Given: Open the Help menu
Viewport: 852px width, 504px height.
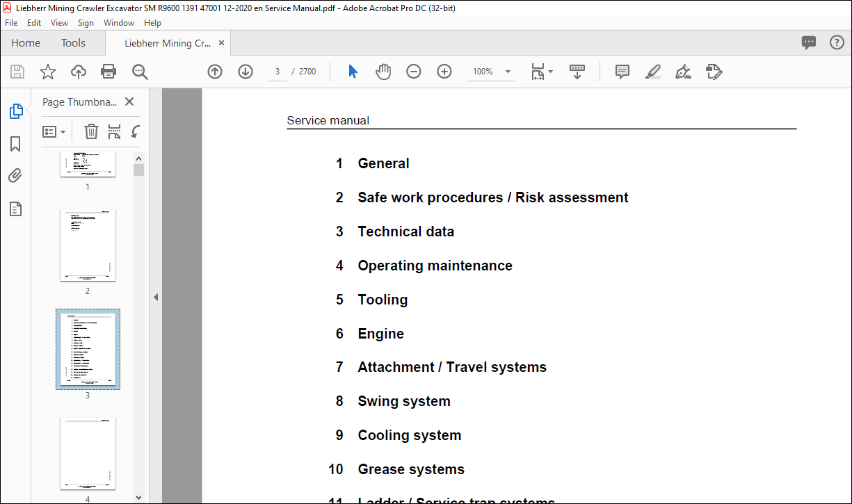Looking at the screenshot, I should pyautogui.click(x=152, y=23).
